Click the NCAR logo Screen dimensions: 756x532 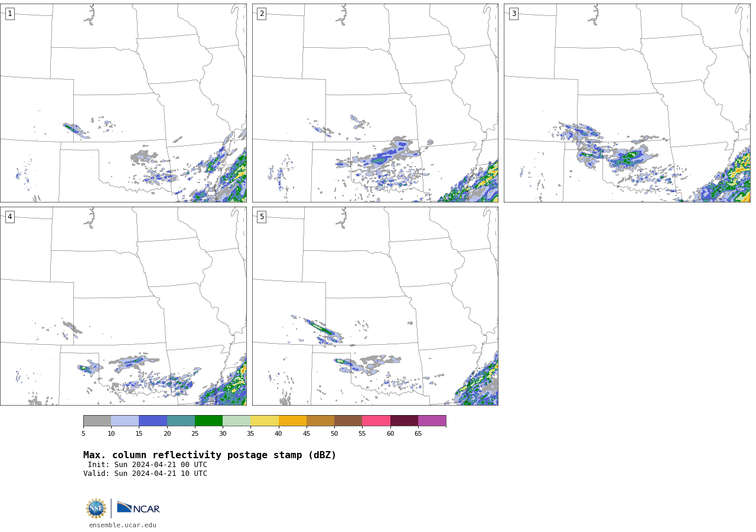pos(138,508)
